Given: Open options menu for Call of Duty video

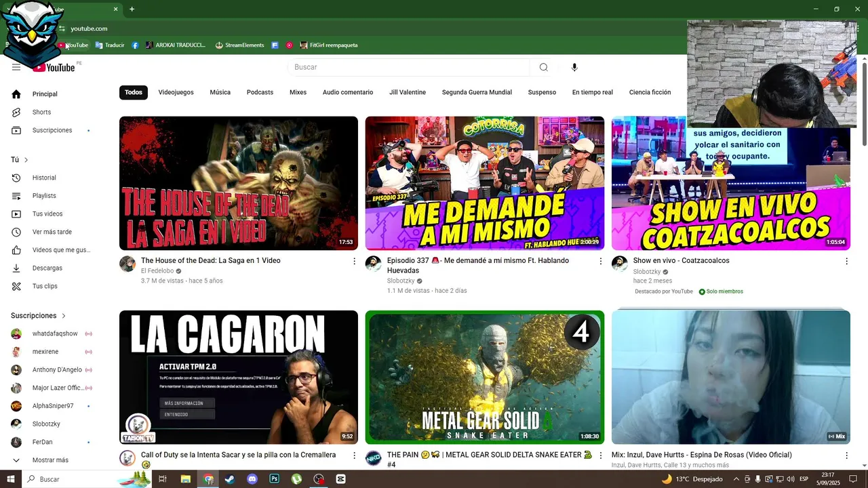Looking at the screenshot, I should click(x=354, y=455).
